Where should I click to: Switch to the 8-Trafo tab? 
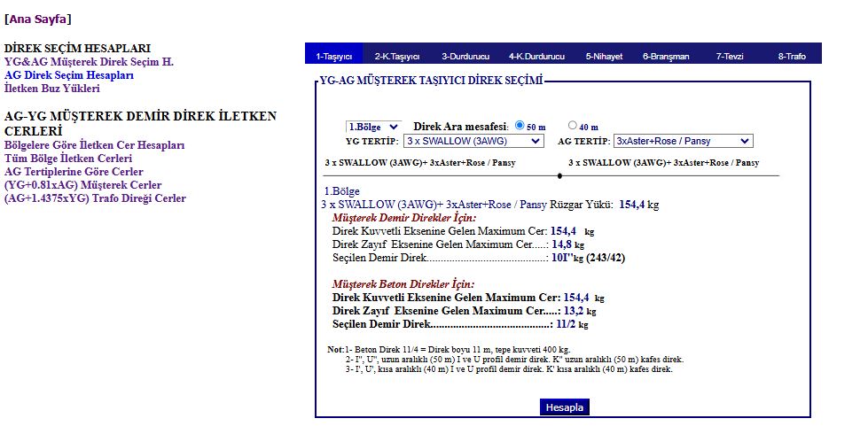tap(792, 57)
